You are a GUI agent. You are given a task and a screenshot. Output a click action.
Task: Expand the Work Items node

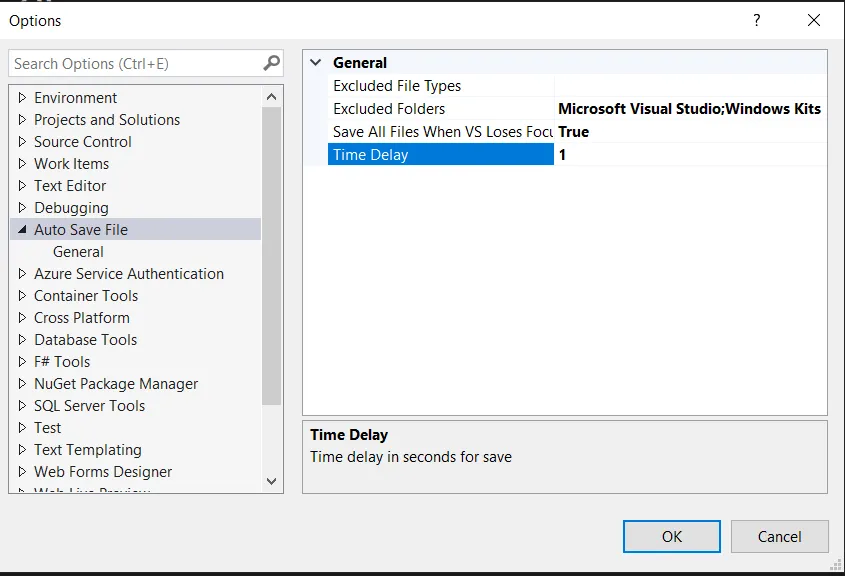22,164
